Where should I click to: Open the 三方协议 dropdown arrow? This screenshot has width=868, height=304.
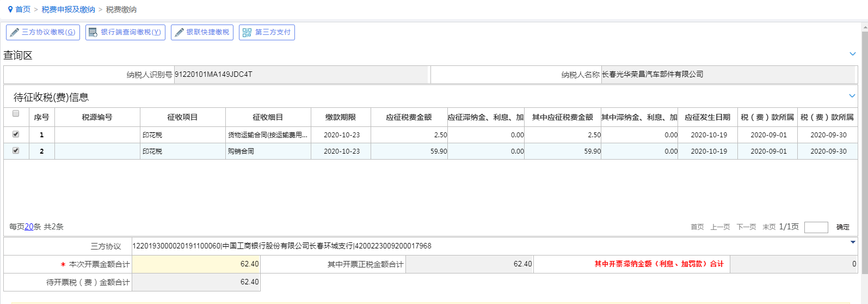[x=853, y=242]
